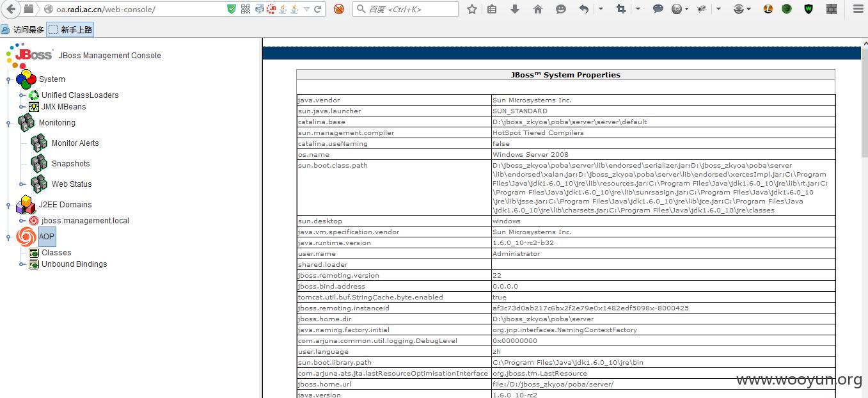Image resolution: width=868 pixels, height=398 pixels.
Task: Open the 访问最多 bookmarks folder
Action: click(23, 29)
